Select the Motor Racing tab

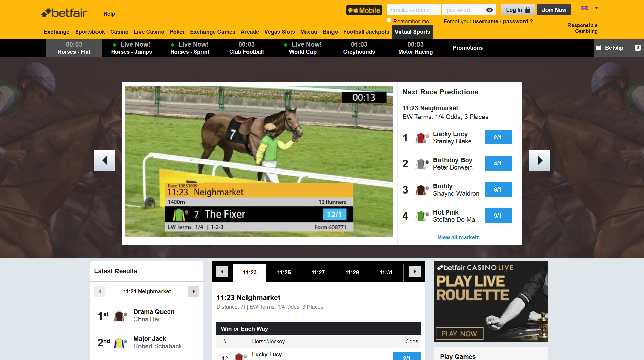415,48
